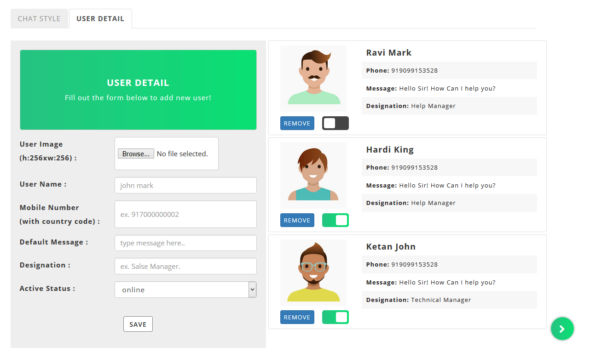Turn off Ketan John's active toggle

(x=335, y=317)
